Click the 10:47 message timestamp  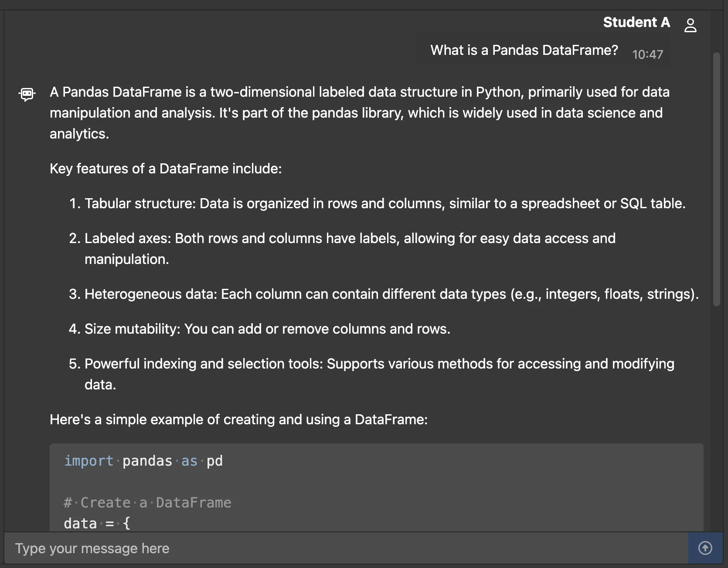pos(647,54)
